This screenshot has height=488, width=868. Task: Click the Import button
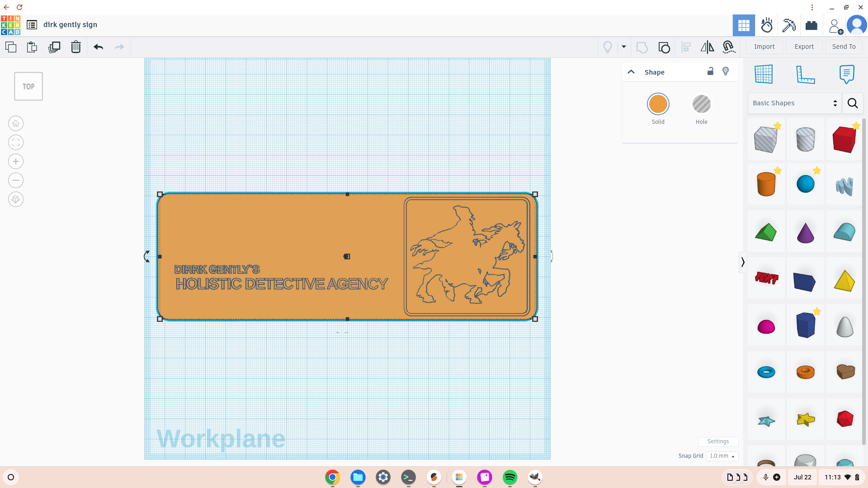764,47
